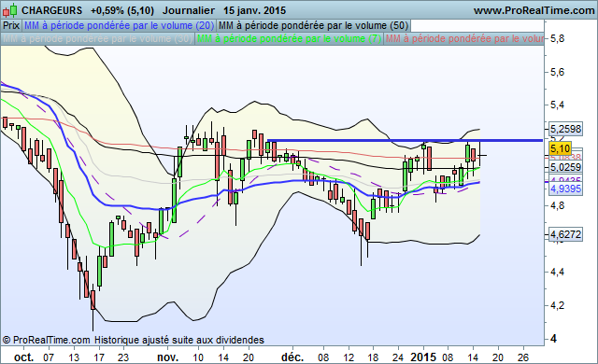Click the 2015 marker on time axis
598x364 pixels.
coord(423,357)
